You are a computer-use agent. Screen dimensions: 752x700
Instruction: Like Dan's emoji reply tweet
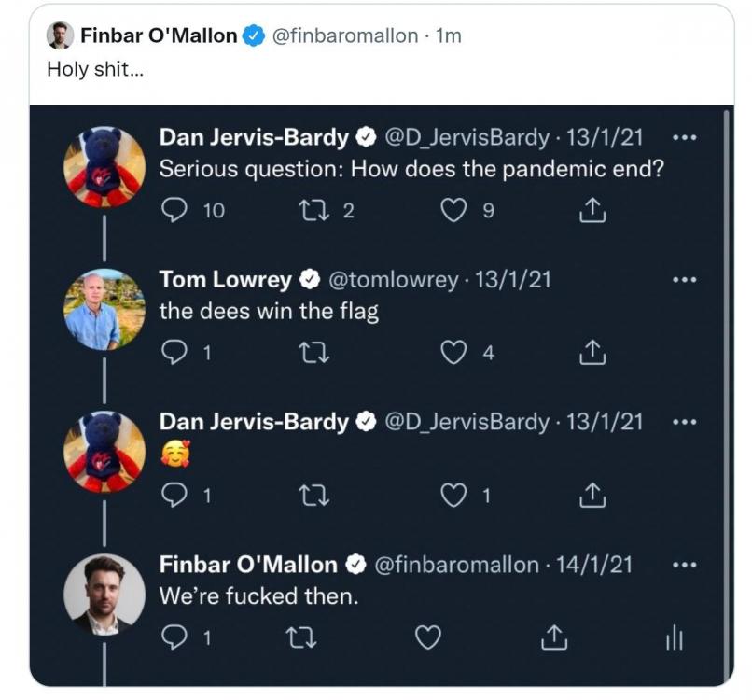pos(453,496)
